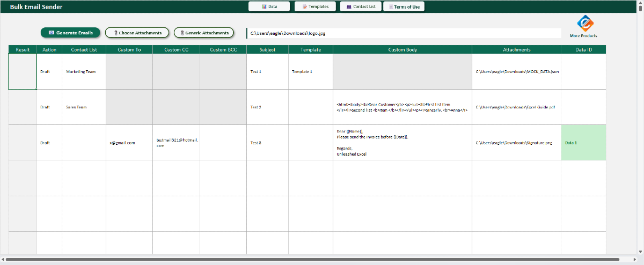
Task: Click the chart icon on Data tab
Action: [x=264, y=6]
